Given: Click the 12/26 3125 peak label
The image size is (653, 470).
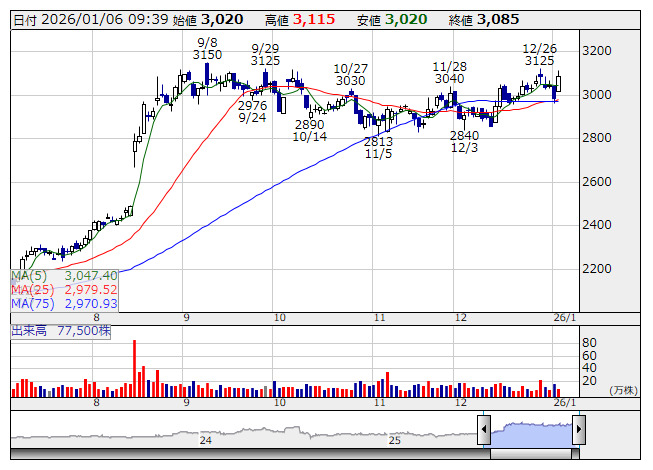Looking at the screenshot, I should [x=539, y=55].
